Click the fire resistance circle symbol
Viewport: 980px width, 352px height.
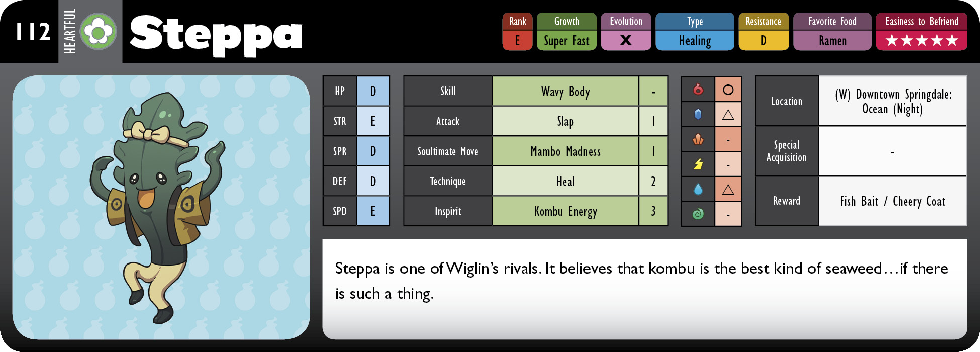pos(728,90)
